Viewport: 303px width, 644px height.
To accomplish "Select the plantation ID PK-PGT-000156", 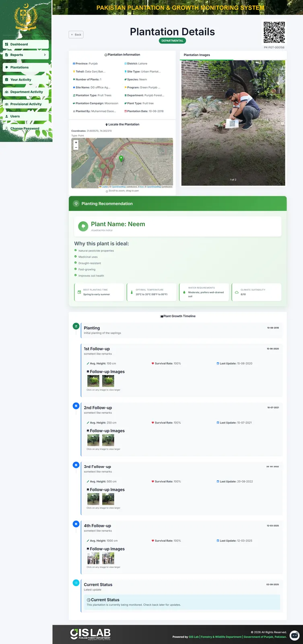I will tap(274, 47).
